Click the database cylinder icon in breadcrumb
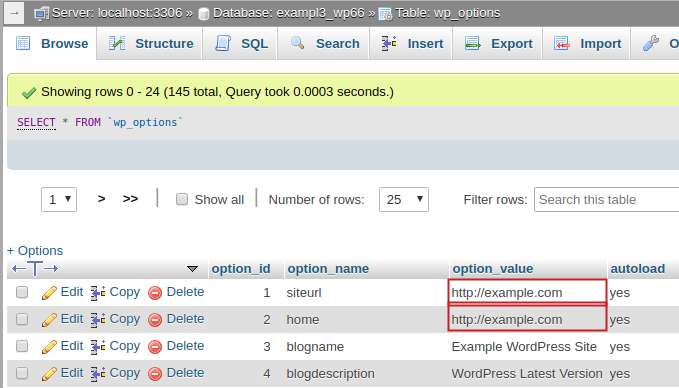 point(203,14)
